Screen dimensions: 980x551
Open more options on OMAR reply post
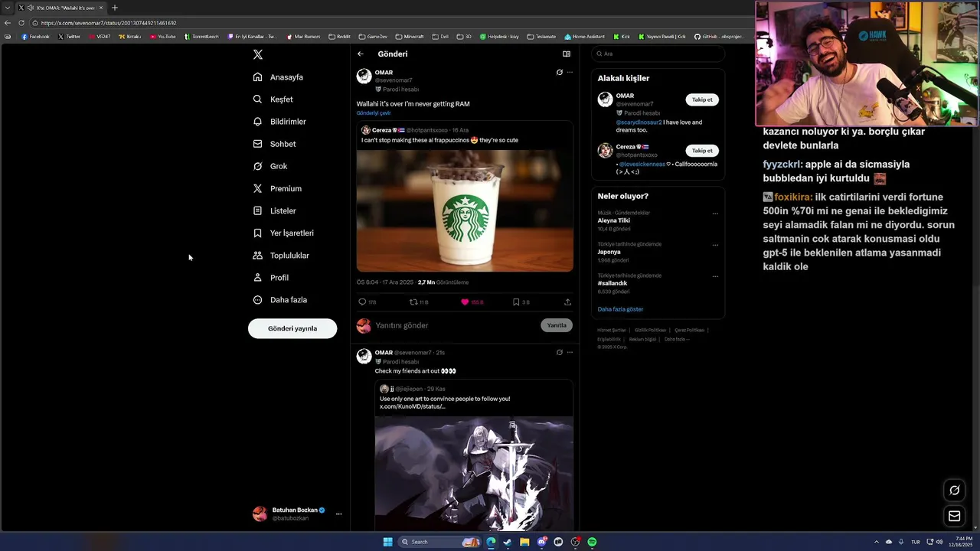pyautogui.click(x=570, y=353)
